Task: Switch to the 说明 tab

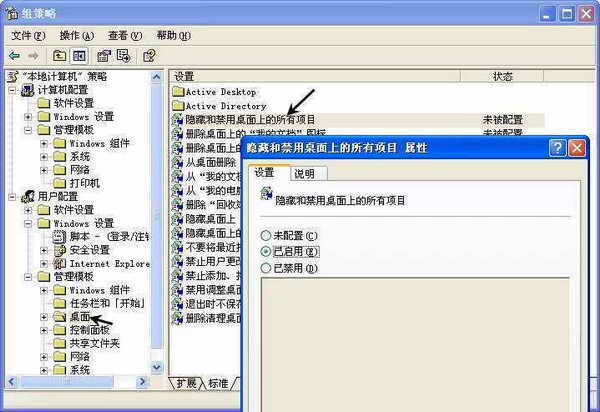Action: [x=304, y=173]
